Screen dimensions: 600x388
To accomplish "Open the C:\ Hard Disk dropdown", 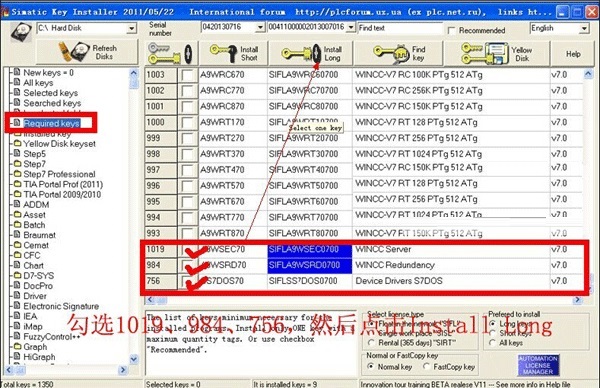I will [x=132, y=28].
